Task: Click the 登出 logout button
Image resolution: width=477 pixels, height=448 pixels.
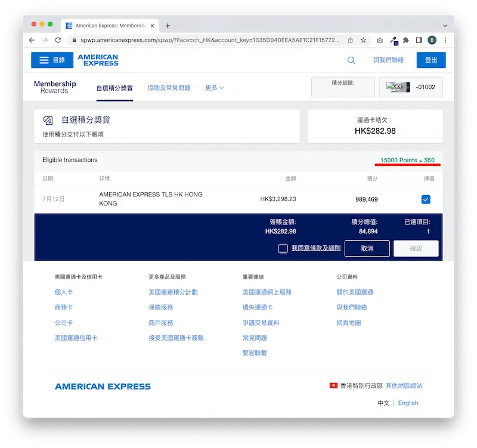Action: pyautogui.click(x=431, y=60)
